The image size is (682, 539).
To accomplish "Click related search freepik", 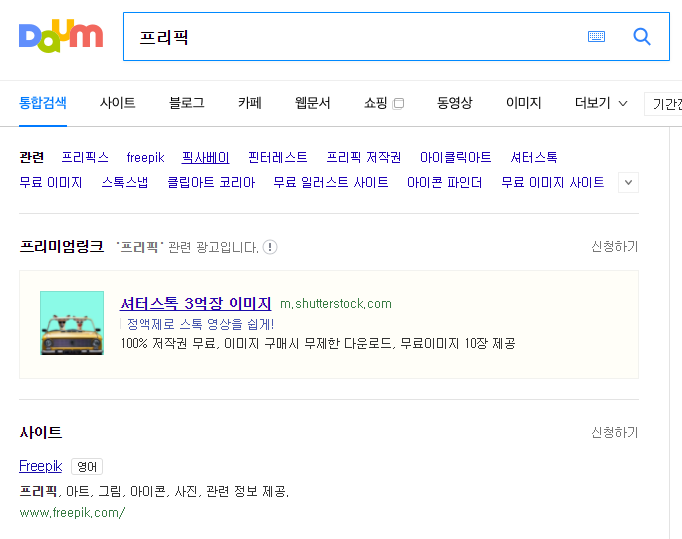I will coord(145,157).
